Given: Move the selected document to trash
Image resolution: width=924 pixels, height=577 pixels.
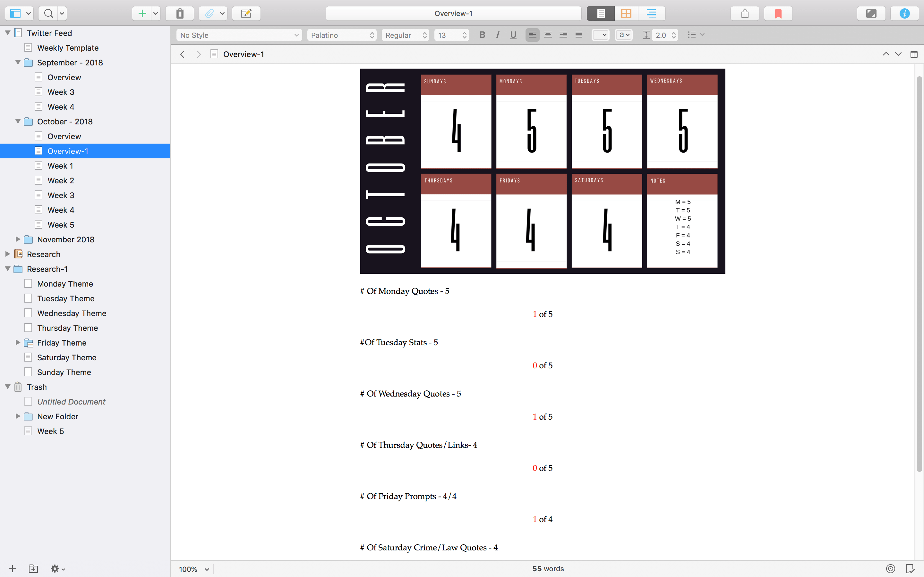Looking at the screenshot, I should pos(179,13).
